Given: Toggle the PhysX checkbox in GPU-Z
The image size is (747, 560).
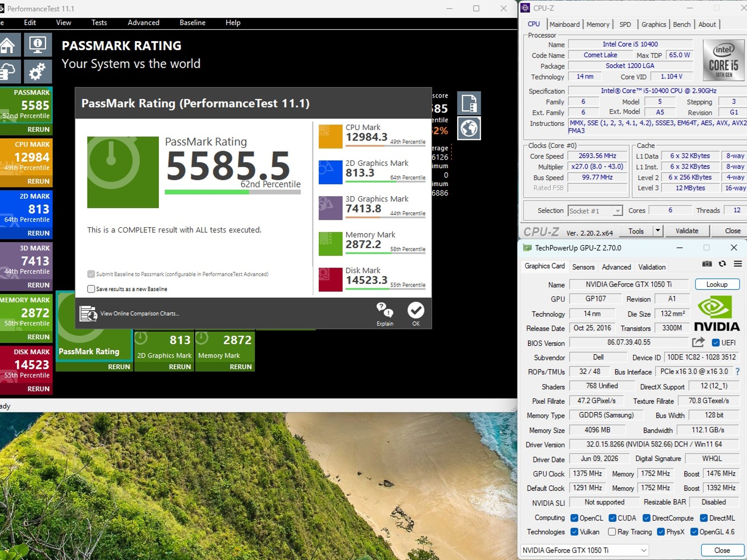Looking at the screenshot, I should 661,532.
